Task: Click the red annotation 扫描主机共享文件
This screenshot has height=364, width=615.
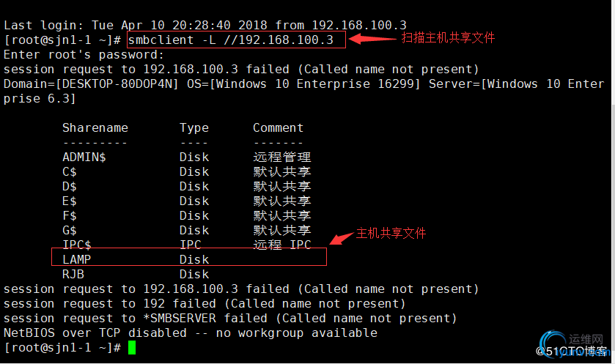Action: [448, 37]
